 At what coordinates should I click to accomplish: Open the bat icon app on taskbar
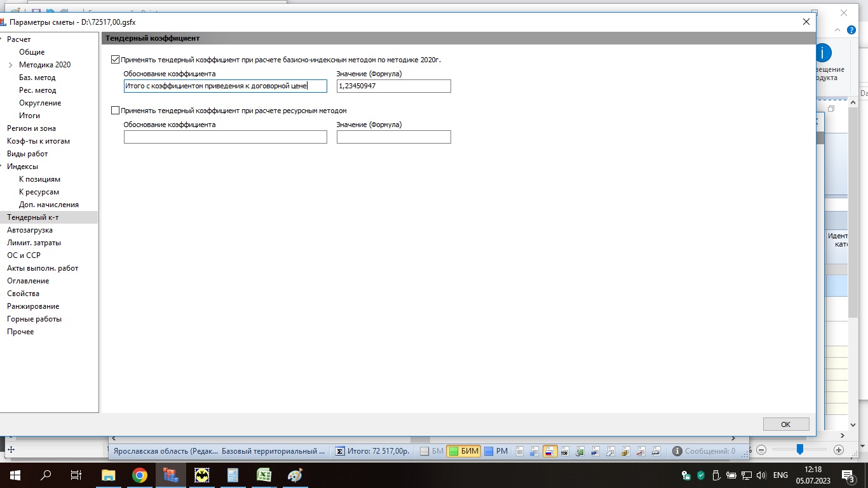click(x=202, y=475)
